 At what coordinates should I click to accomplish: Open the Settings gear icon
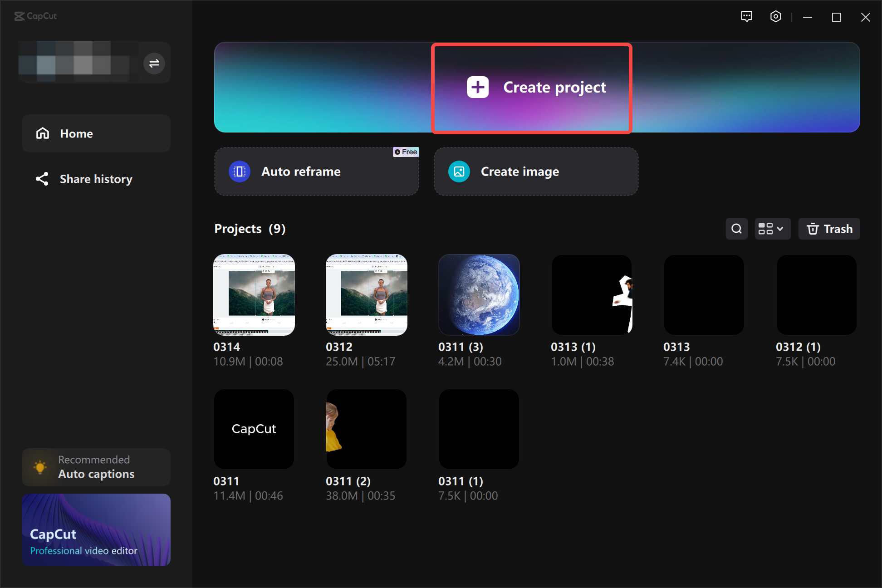pos(775,16)
